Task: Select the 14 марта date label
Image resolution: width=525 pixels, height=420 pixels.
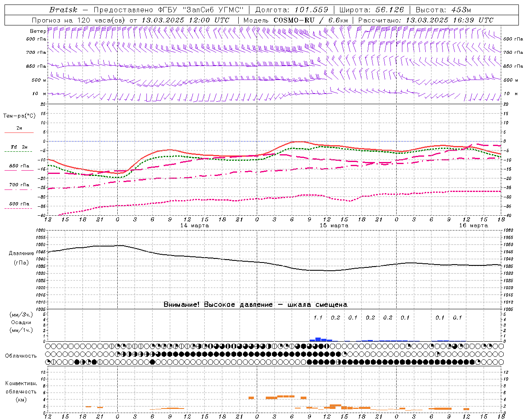Action: pos(194,226)
